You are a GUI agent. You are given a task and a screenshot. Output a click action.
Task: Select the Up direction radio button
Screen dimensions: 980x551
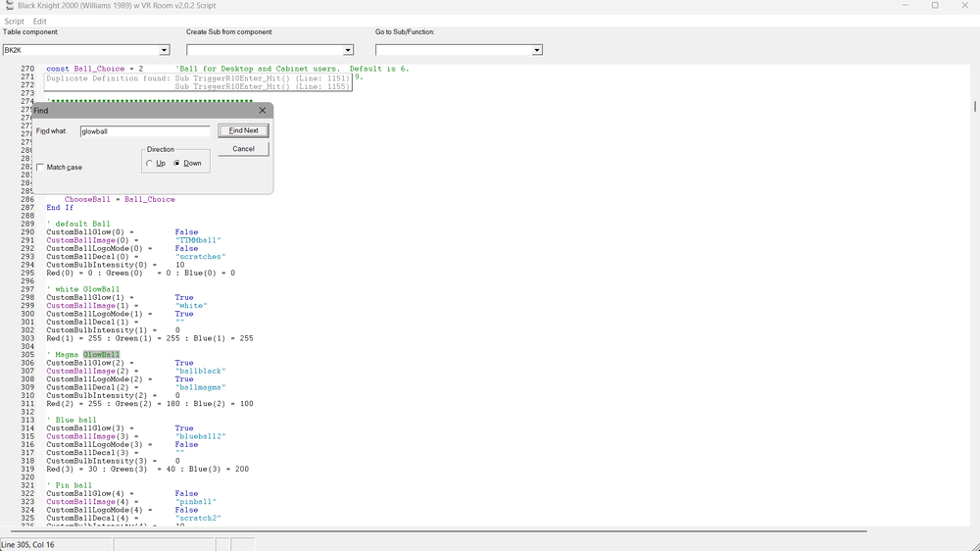pos(149,163)
